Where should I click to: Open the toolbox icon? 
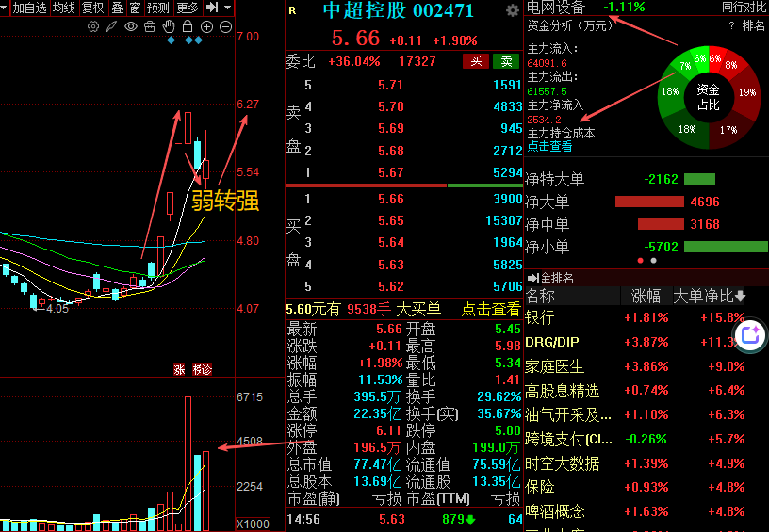(150, 27)
